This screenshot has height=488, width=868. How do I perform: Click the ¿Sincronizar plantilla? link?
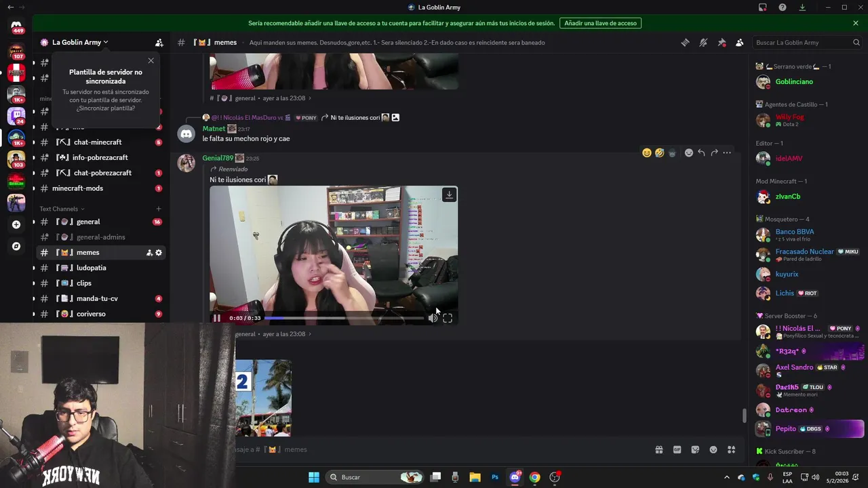[x=105, y=108]
